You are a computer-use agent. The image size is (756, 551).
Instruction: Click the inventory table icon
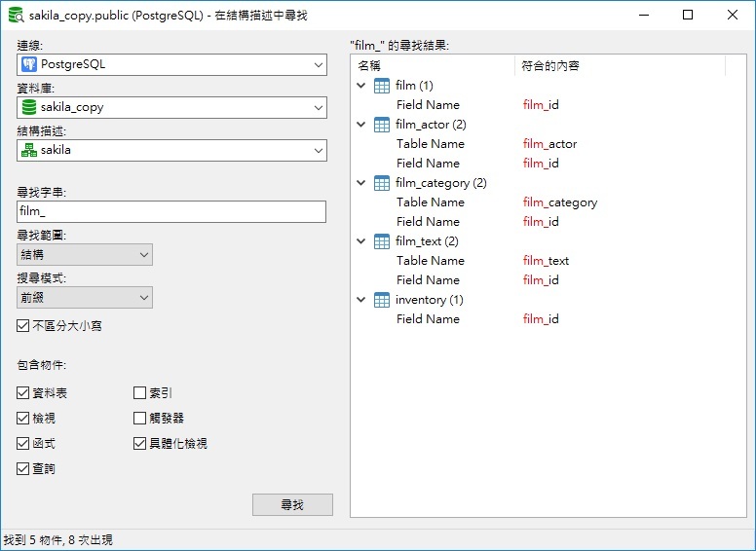tap(382, 300)
